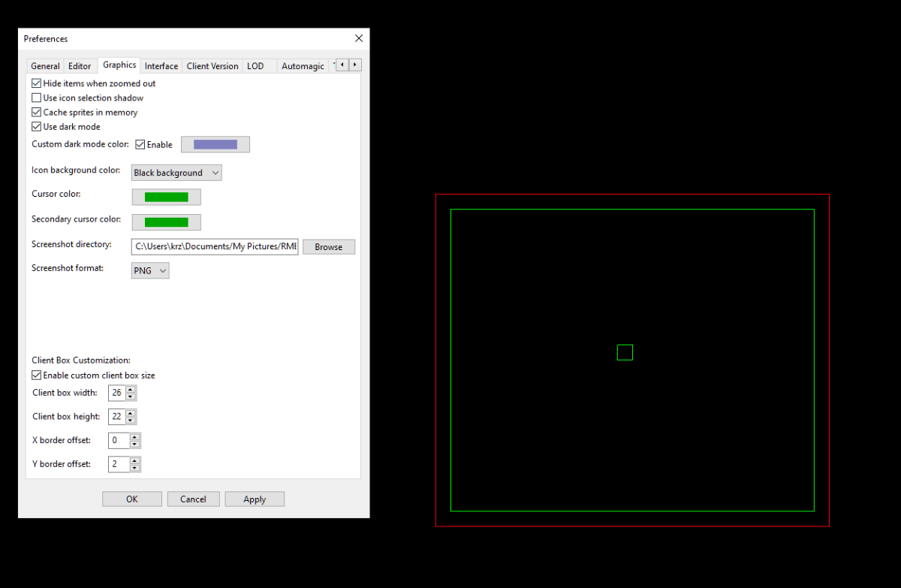The image size is (901, 588).
Task: Pick the custom dark mode color swatch
Action: click(215, 144)
